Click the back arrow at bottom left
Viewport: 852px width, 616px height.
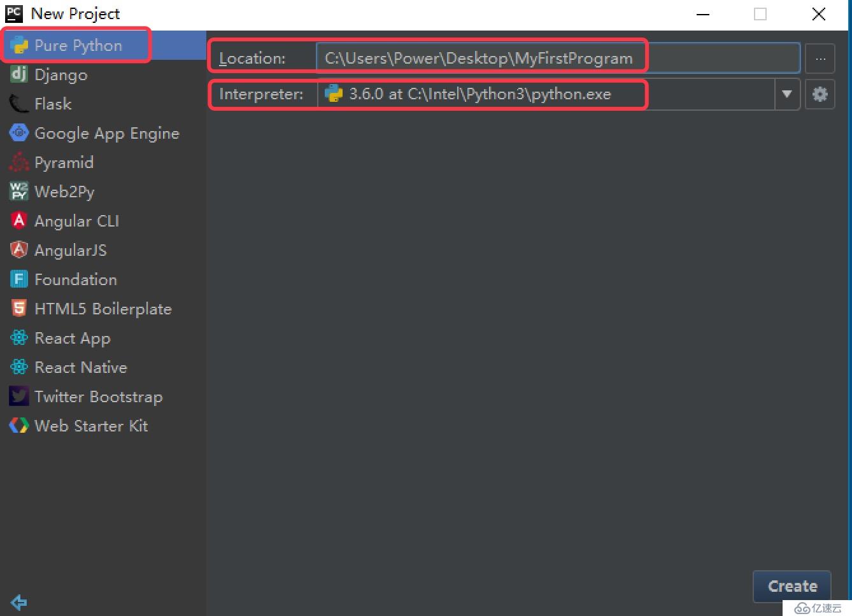point(19,602)
